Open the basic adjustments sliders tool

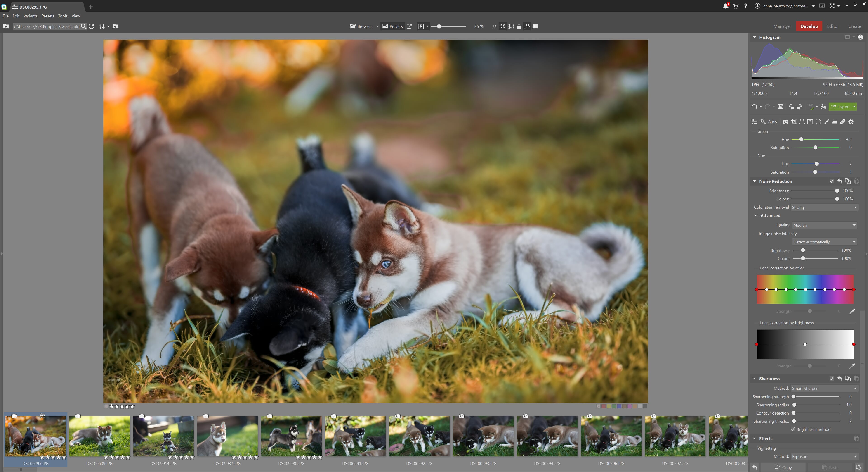(754, 122)
